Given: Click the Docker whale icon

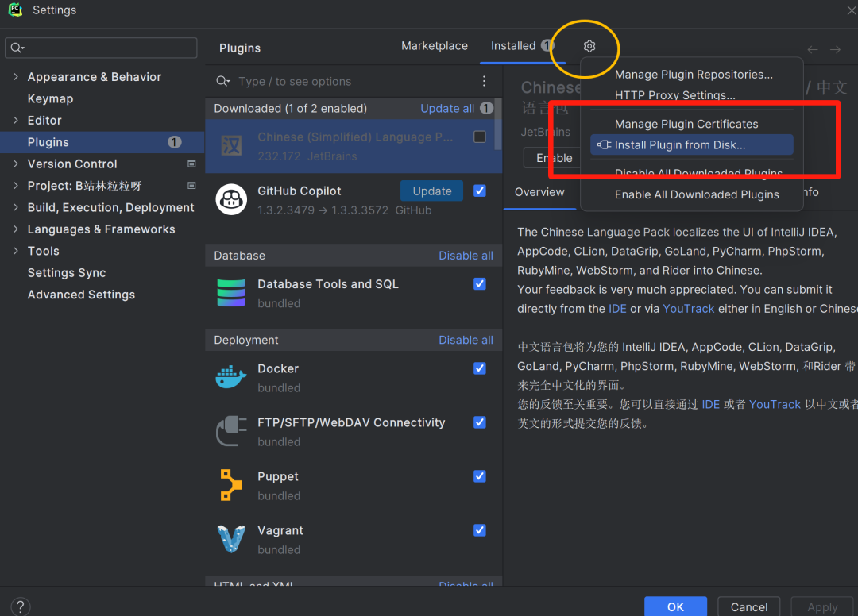Looking at the screenshot, I should (231, 377).
